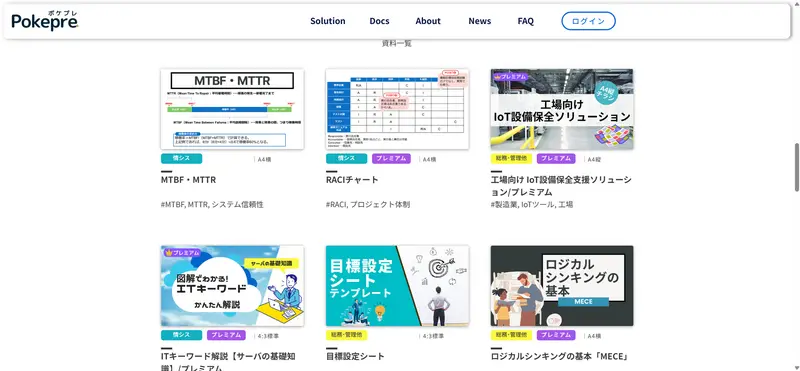Click the Pokepre logo
This screenshot has height=371, width=800.
45,21
